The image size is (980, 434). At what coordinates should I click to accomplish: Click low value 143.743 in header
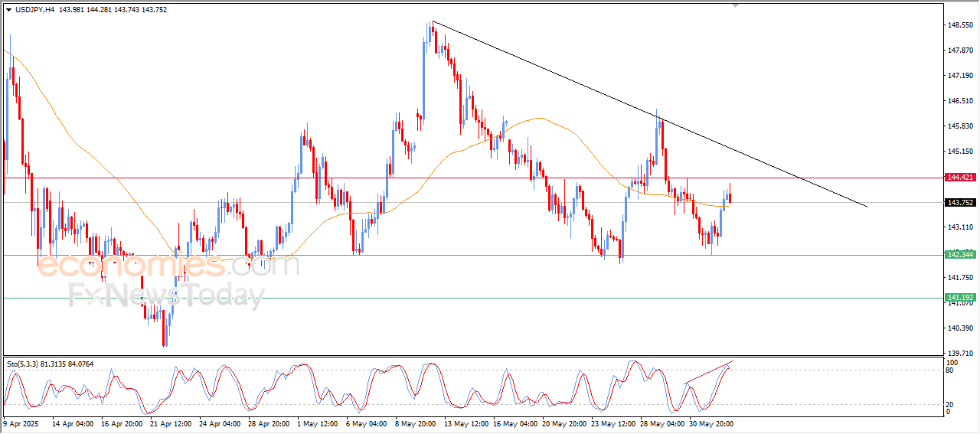click(x=129, y=10)
